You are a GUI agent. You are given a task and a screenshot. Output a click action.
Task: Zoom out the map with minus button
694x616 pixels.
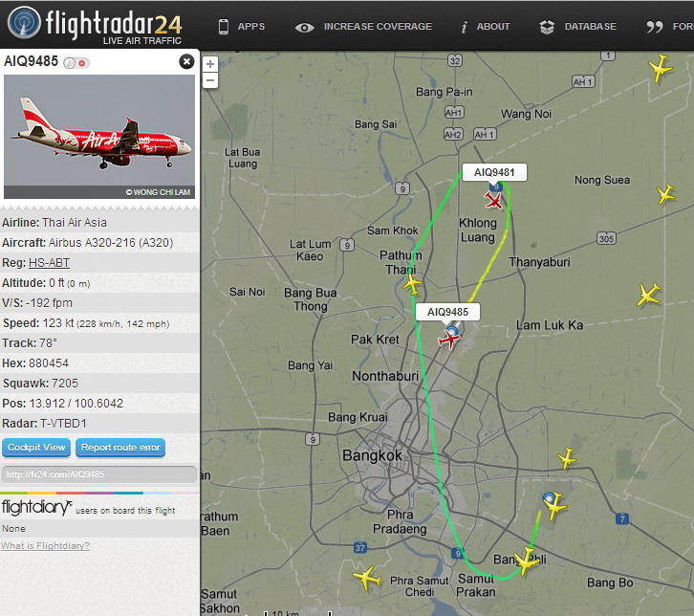pos(210,80)
